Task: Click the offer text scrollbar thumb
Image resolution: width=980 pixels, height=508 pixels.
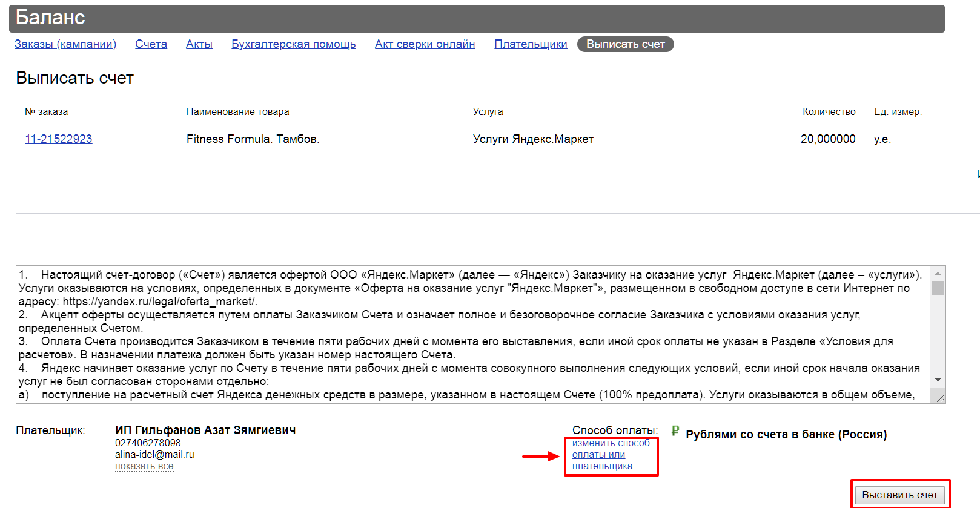Action: pyautogui.click(x=938, y=288)
